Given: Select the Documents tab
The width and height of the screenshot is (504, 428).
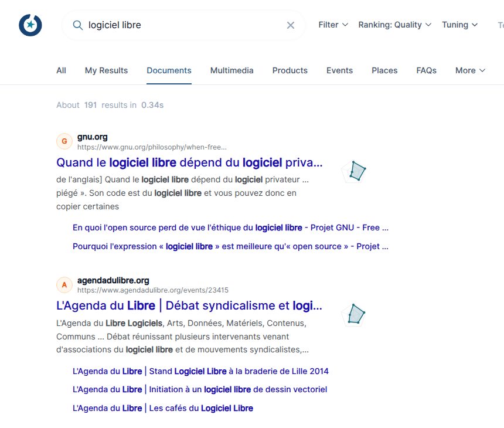Looking at the screenshot, I should coord(169,70).
